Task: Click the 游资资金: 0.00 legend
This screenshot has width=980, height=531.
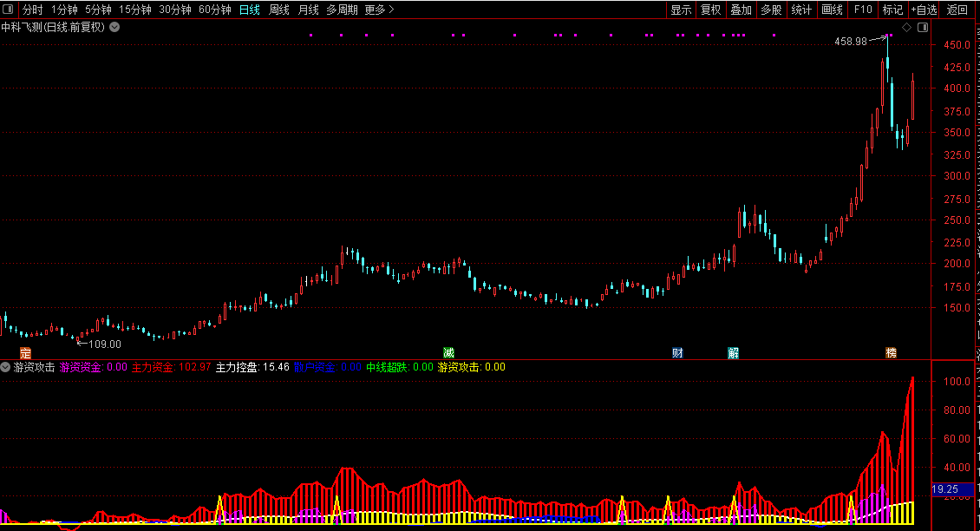Action: 93,367
